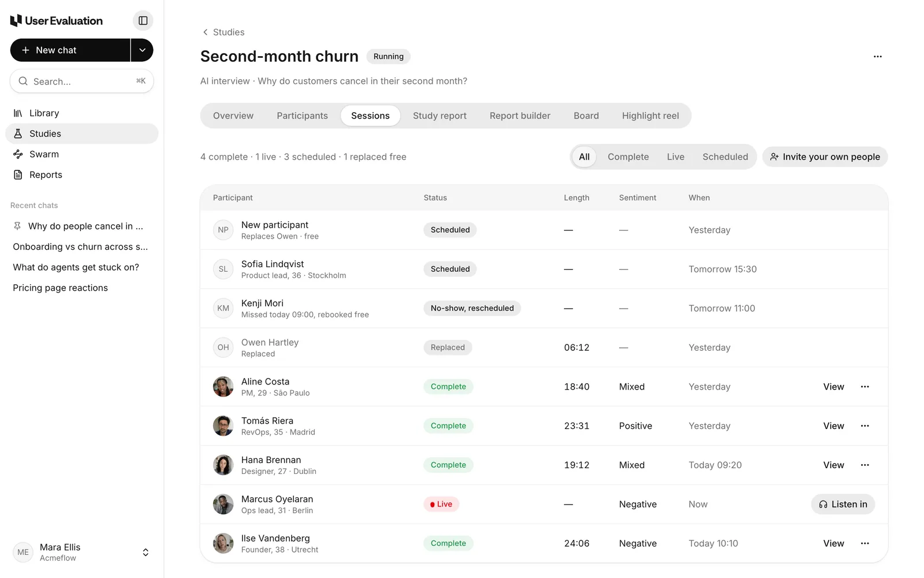The image size is (924, 578).
Task: Open Reports in the sidebar
Action: tap(82, 175)
